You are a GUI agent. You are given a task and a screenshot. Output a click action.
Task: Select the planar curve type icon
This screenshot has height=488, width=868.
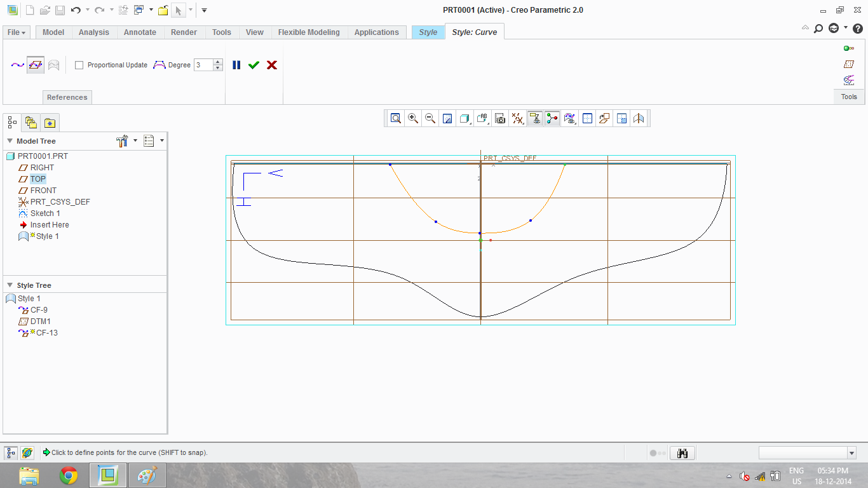pos(36,65)
